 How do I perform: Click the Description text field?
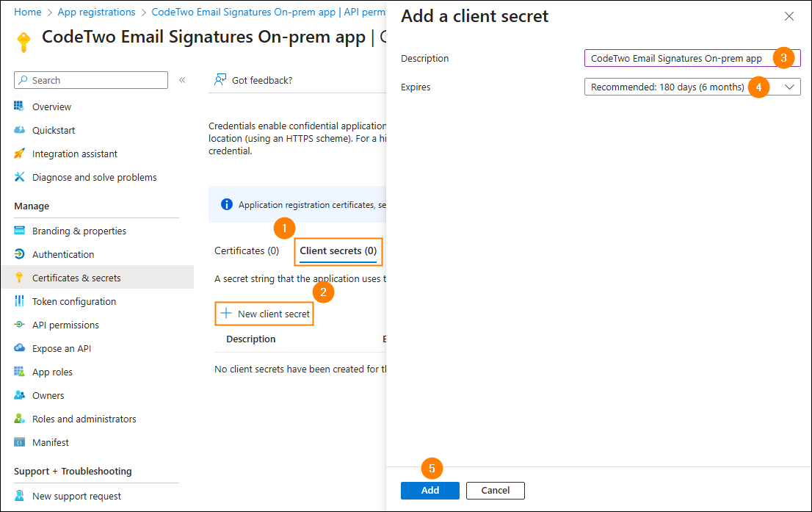click(676, 58)
